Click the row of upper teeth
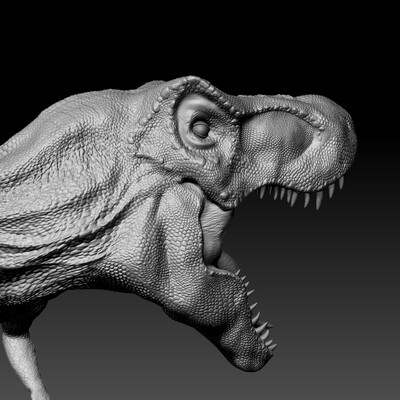The width and height of the screenshot is (400, 400). pos(300,195)
